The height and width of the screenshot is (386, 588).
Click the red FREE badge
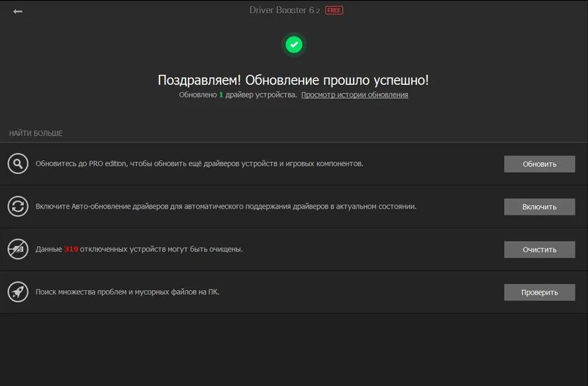(x=334, y=10)
